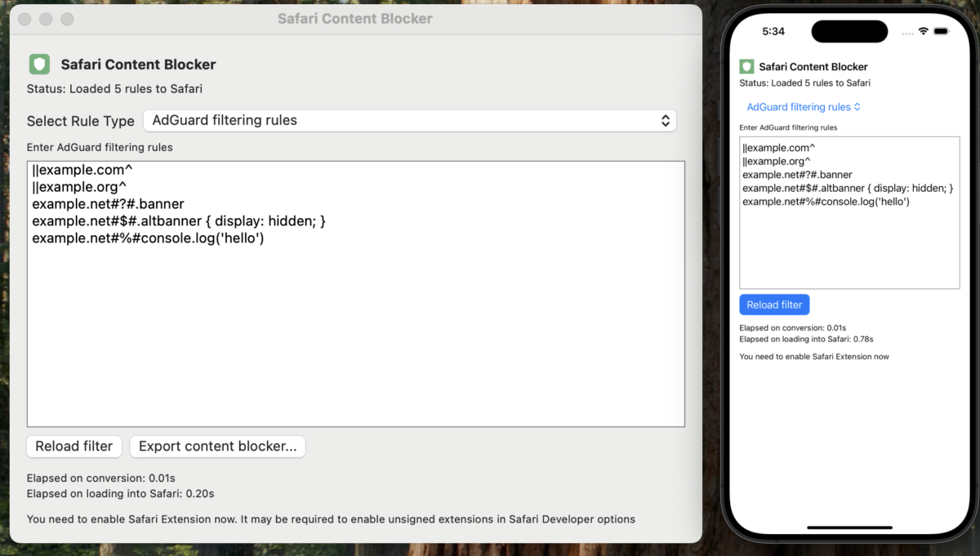Click inside the Mac rules text editor
The image size is (980, 556).
click(356, 293)
